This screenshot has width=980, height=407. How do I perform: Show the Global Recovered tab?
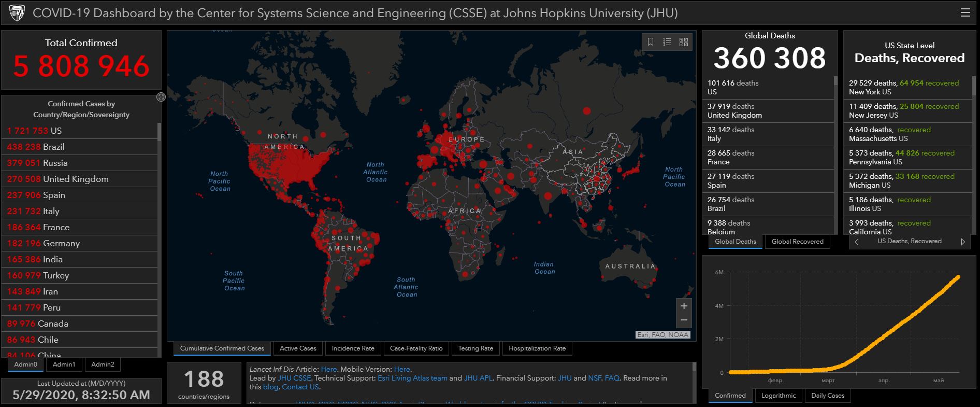(x=797, y=242)
